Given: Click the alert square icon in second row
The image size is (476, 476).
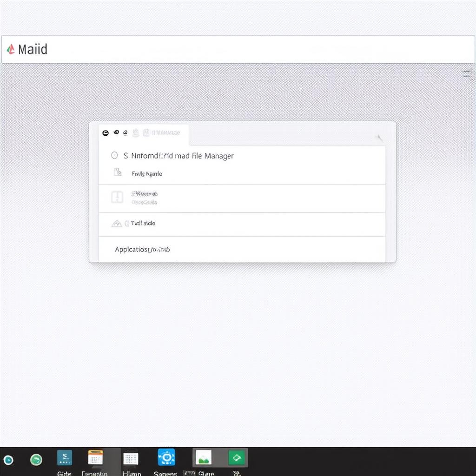Looking at the screenshot, I should (x=117, y=197).
